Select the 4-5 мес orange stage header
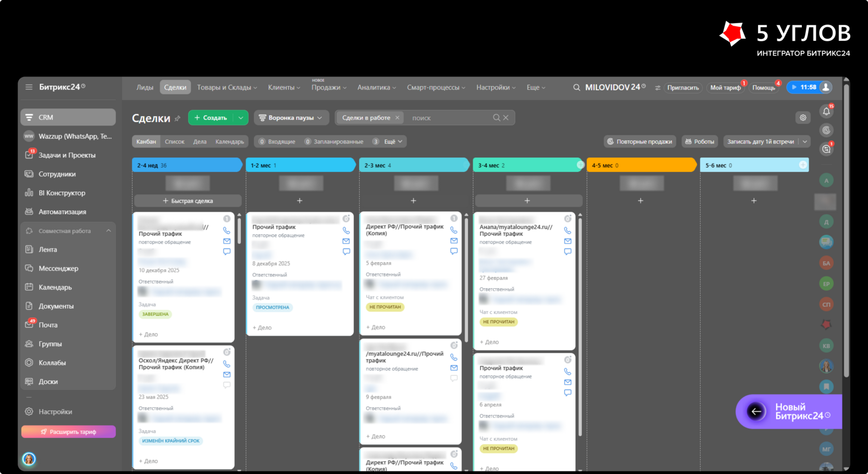The width and height of the screenshot is (868, 474). coord(641,165)
